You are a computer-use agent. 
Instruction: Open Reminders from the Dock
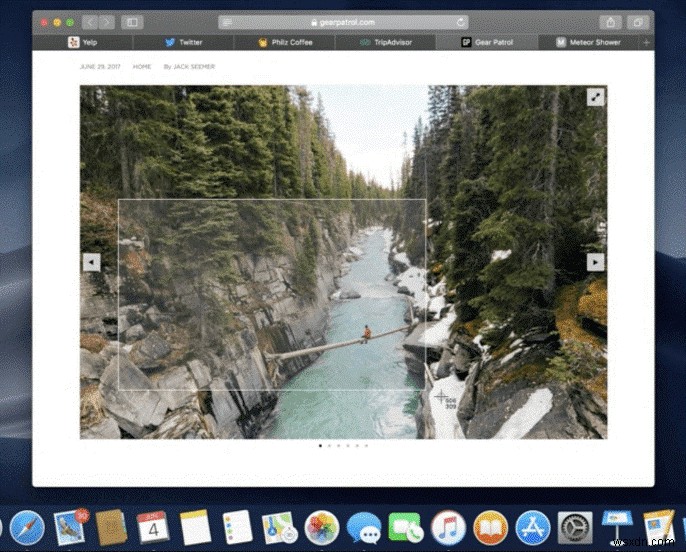click(237, 528)
